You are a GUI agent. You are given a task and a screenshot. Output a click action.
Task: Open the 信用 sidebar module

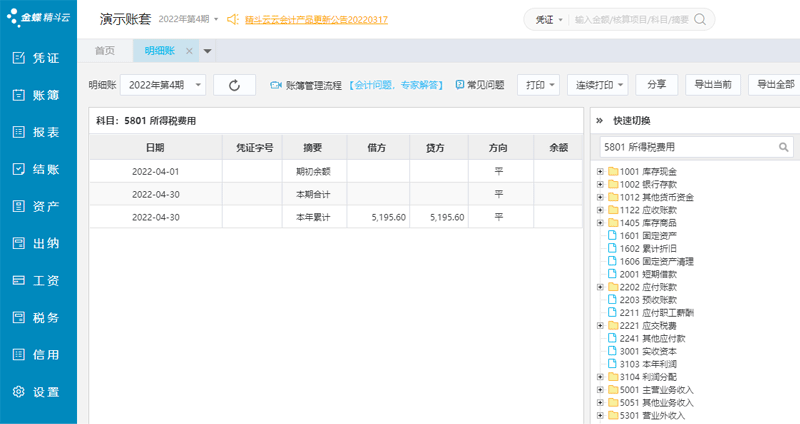[36, 355]
